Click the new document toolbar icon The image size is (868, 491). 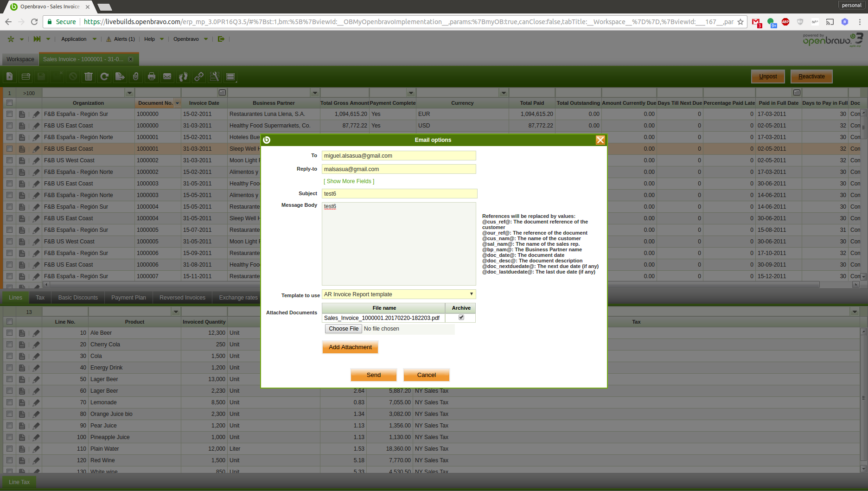10,77
